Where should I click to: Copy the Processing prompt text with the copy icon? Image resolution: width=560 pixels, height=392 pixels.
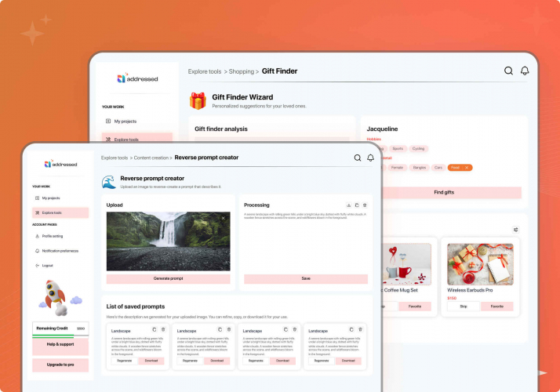tap(356, 205)
